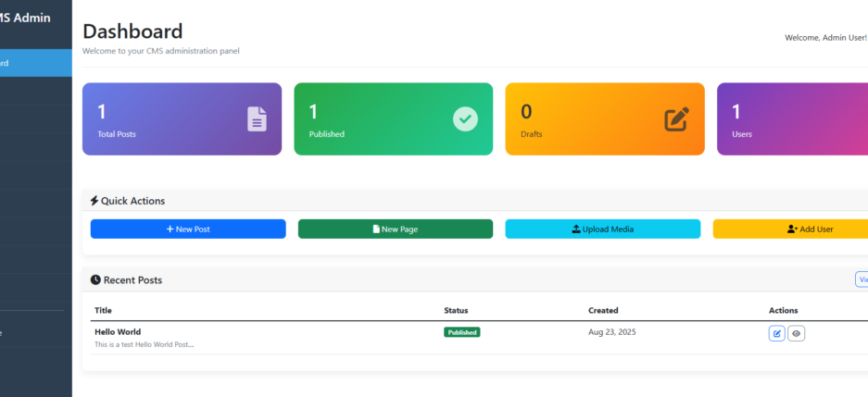Click the document icon in Total Posts card
Image resolution: width=868 pixels, height=397 pixels.
(257, 119)
